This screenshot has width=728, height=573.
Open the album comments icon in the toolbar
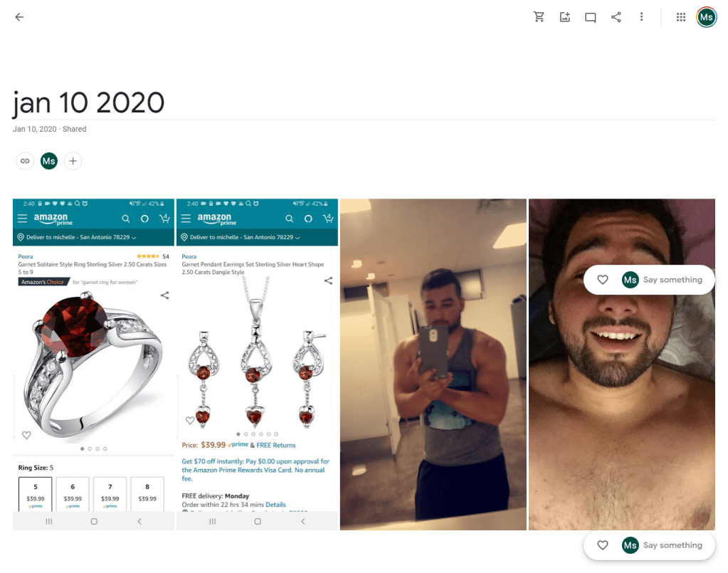coord(591,18)
